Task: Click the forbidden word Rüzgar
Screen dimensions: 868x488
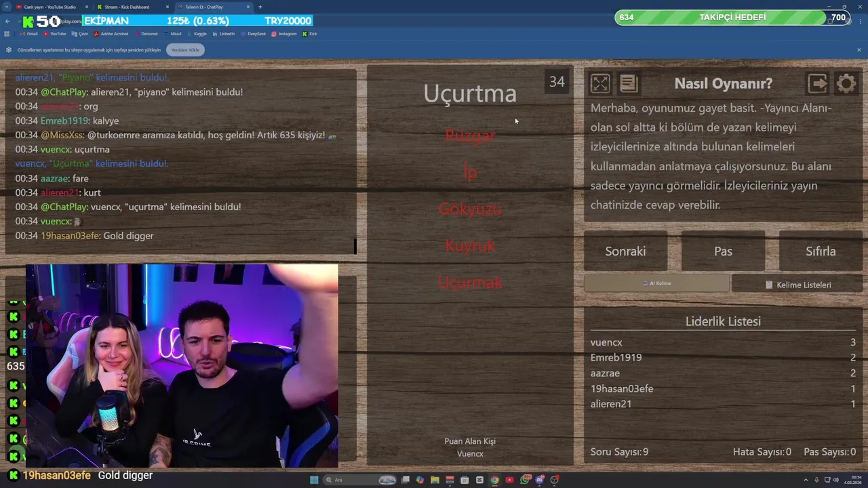Action: 470,136
